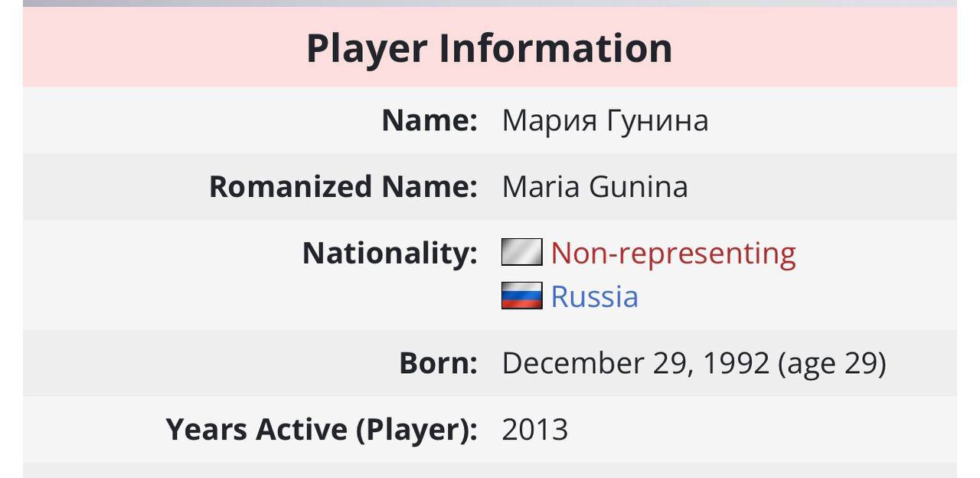980x478 pixels.
Task: Click the 2013 years active value
Action: coord(535,430)
